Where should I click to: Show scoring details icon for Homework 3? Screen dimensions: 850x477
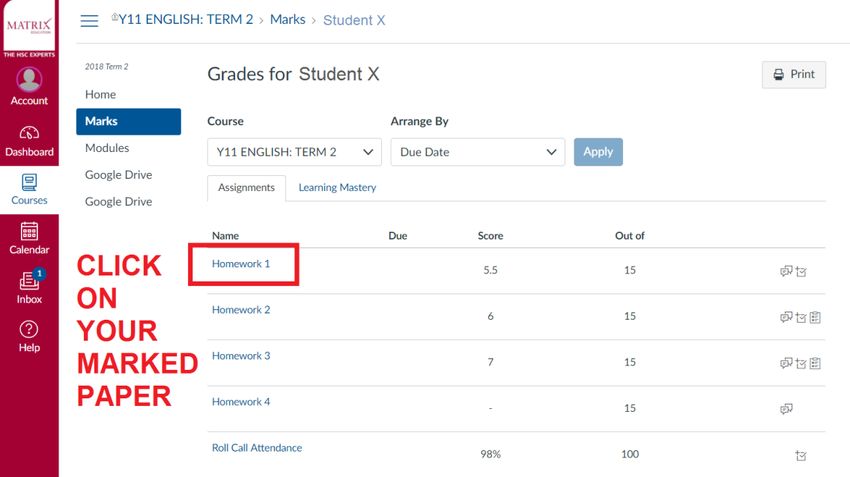(x=801, y=364)
